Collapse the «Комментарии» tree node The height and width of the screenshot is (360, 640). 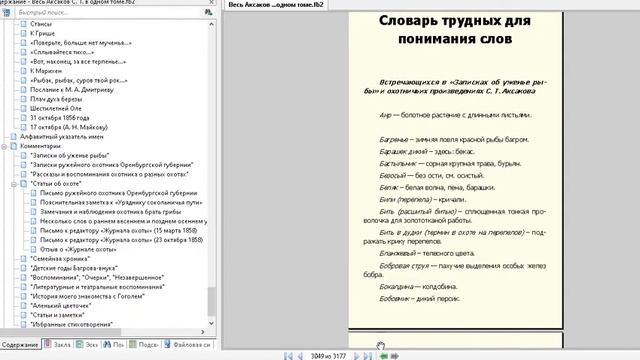[x=4, y=146]
